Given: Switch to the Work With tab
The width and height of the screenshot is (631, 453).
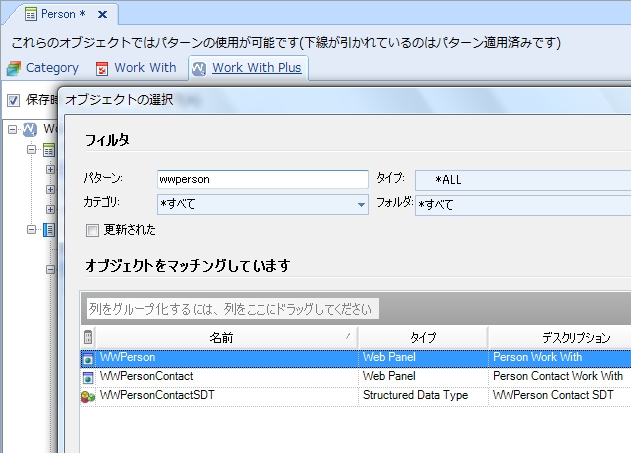Looking at the screenshot, I should [x=144, y=68].
